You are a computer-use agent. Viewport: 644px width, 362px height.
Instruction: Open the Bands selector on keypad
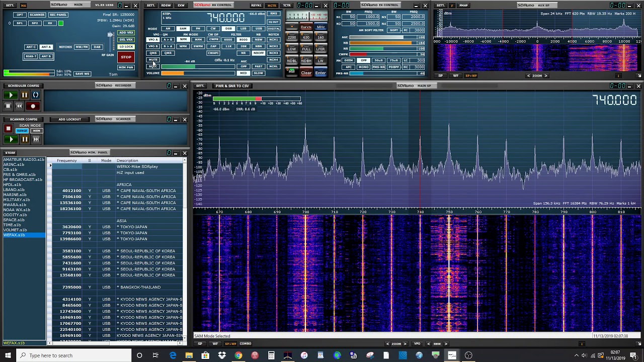[306, 27]
